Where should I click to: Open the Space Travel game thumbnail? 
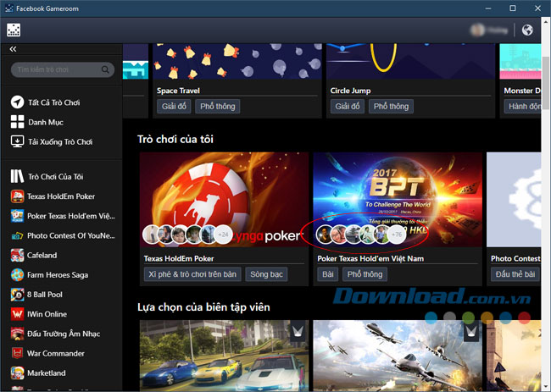[x=237, y=62]
